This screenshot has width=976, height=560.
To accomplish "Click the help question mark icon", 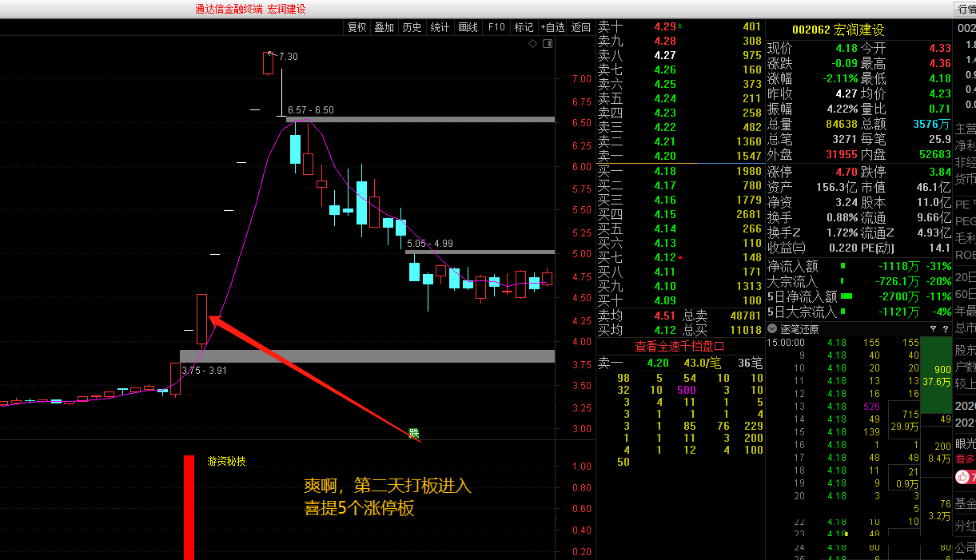I will [x=945, y=329].
